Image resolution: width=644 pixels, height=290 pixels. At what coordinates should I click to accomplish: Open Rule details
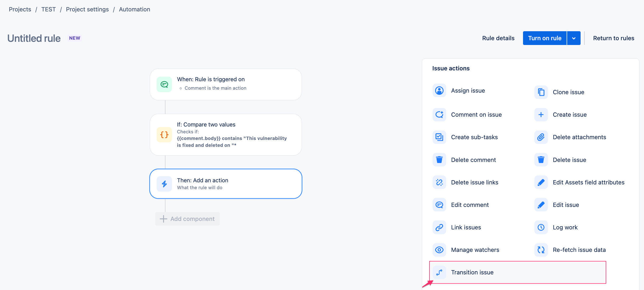pyautogui.click(x=498, y=38)
